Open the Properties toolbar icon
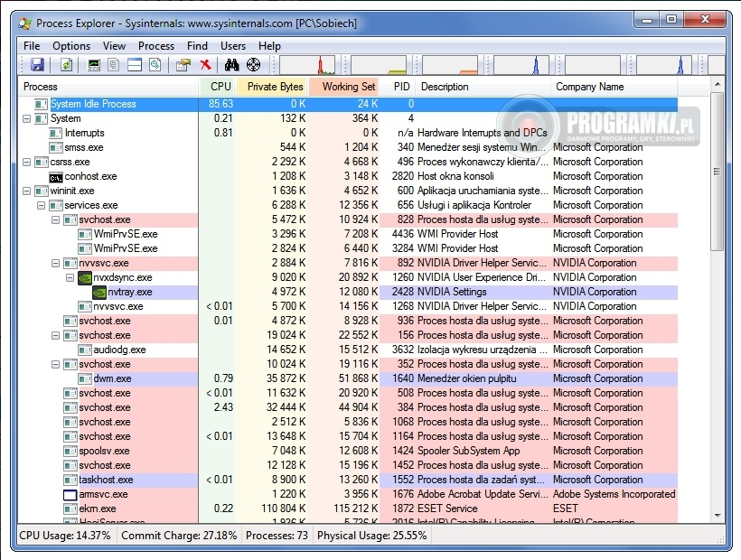 pyautogui.click(x=183, y=65)
